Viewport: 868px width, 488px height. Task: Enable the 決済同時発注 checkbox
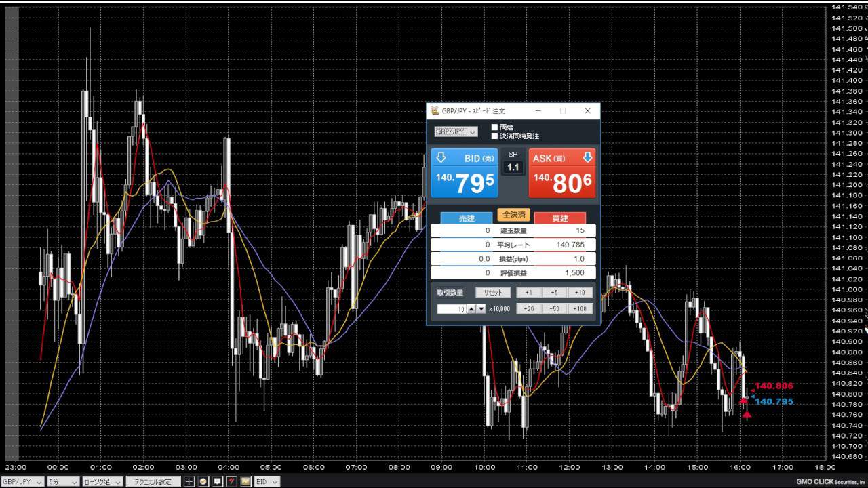(x=494, y=136)
